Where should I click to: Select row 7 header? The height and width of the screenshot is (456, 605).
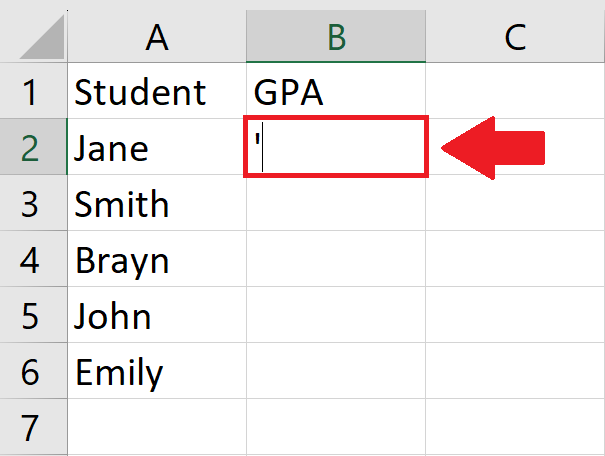(34, 427)
